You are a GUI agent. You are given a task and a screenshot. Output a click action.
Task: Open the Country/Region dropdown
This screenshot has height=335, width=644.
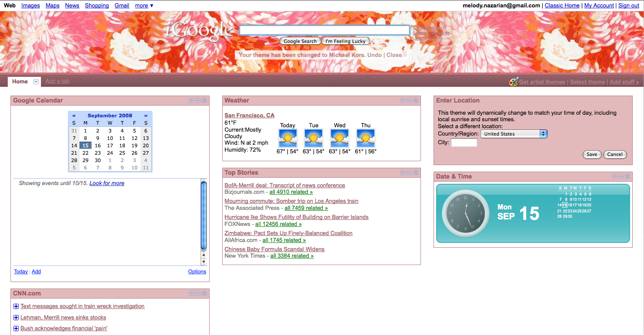coord(514,134)
